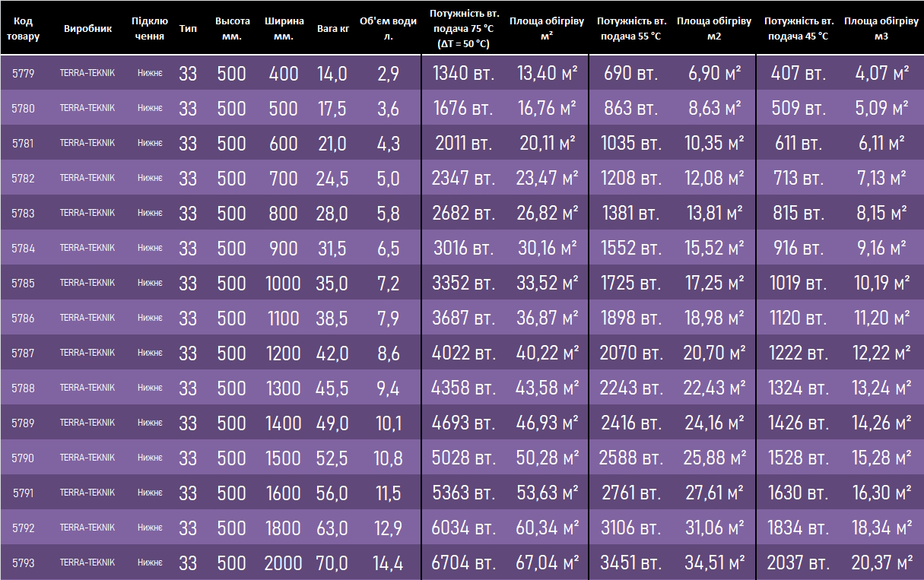
Task: Click power value 3352 вт.
Action: point(464,284)
